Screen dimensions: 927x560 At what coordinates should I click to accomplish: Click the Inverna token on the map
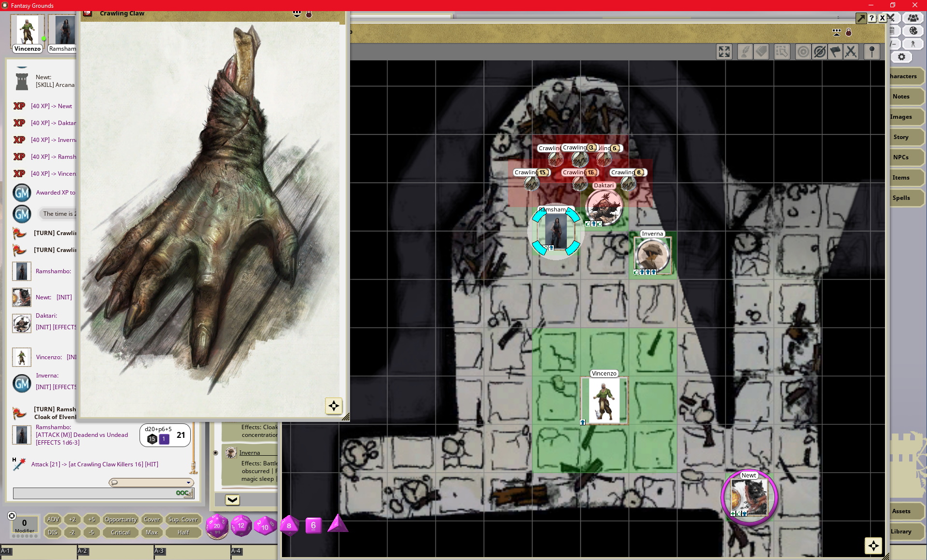(x=652, y=255)
